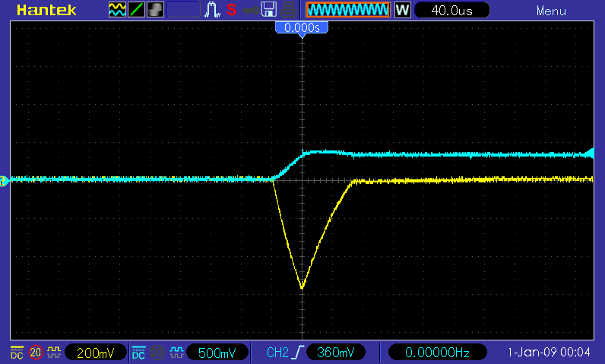Open the Menu
Screen dimensions: 605x364
[x=551, y=11]
